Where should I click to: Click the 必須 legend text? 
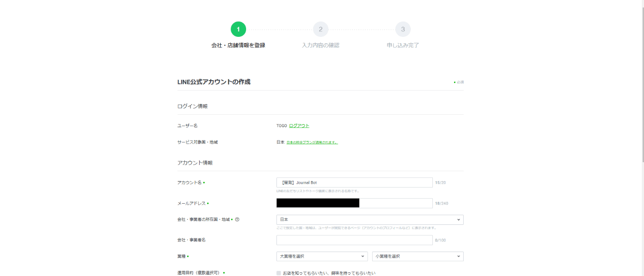(460, 82)
